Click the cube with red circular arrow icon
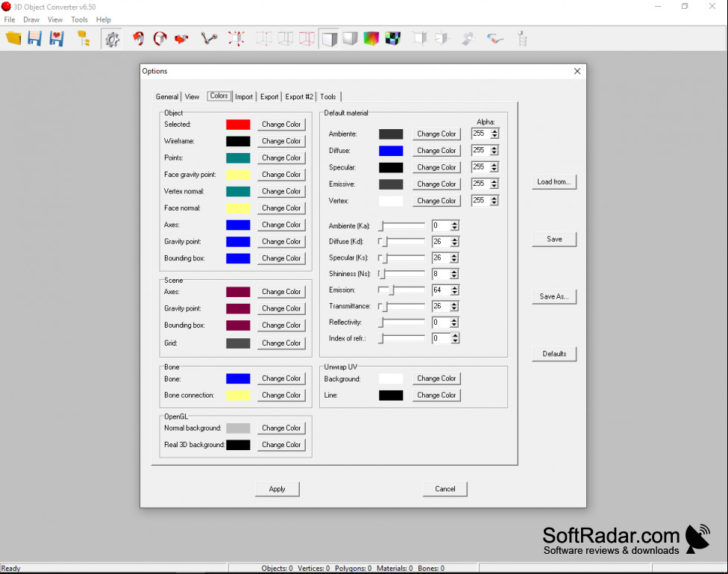The image size is (728, 574). [160, 39]
